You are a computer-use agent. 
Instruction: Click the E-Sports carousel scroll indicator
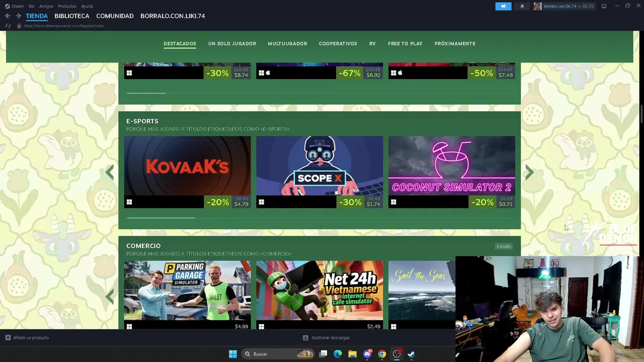[161, 218]
